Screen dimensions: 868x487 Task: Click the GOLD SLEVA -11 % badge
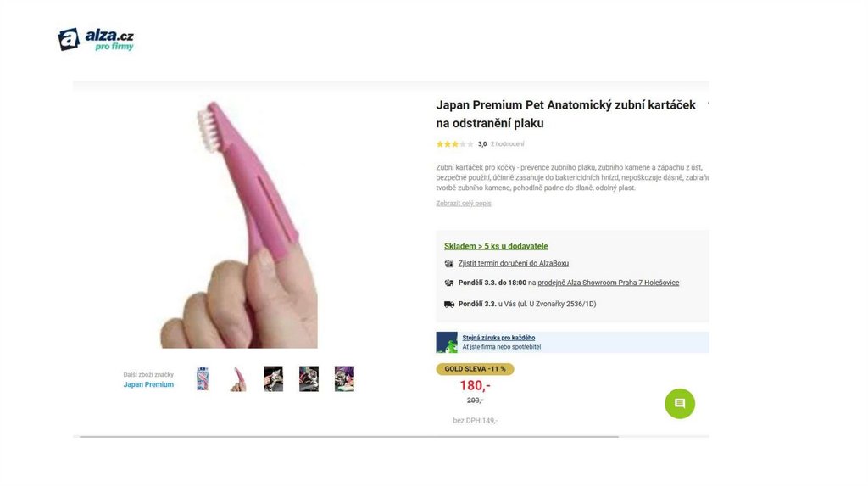coord(475,369)
